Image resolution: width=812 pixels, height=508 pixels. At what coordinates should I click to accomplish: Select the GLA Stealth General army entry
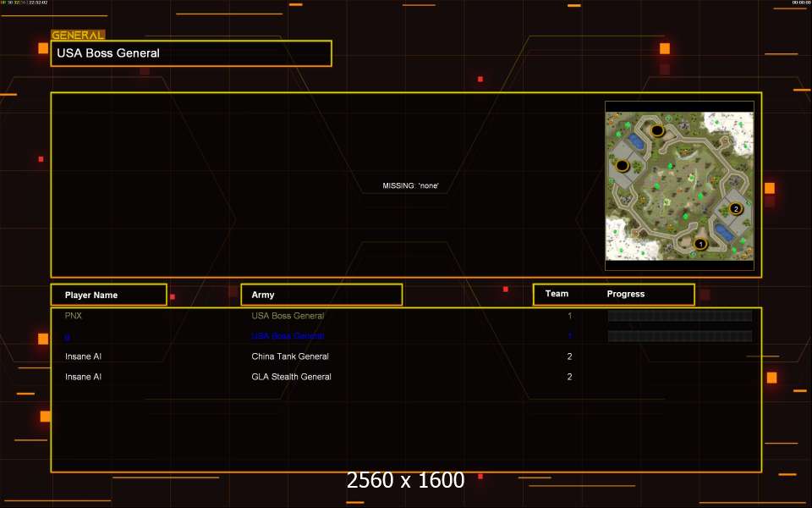click(x=291, y=377)
